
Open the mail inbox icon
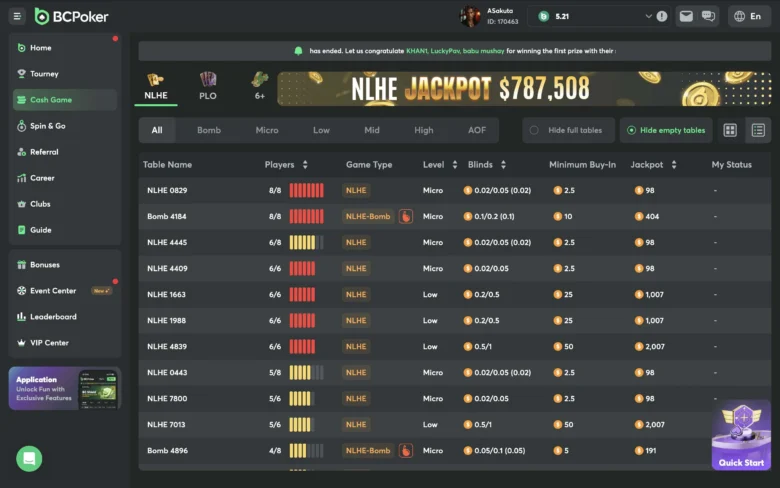click(686, 16)
